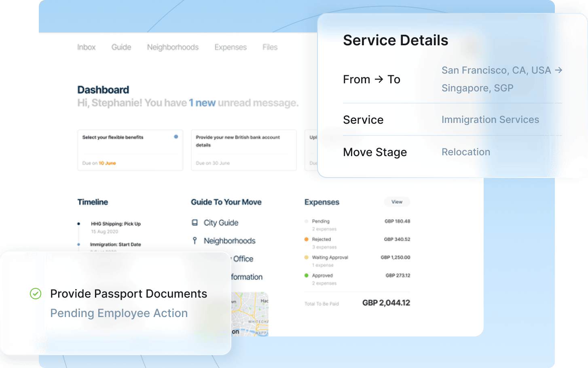
Task: Click the Relocation move stage link
Action: point(466,152)
